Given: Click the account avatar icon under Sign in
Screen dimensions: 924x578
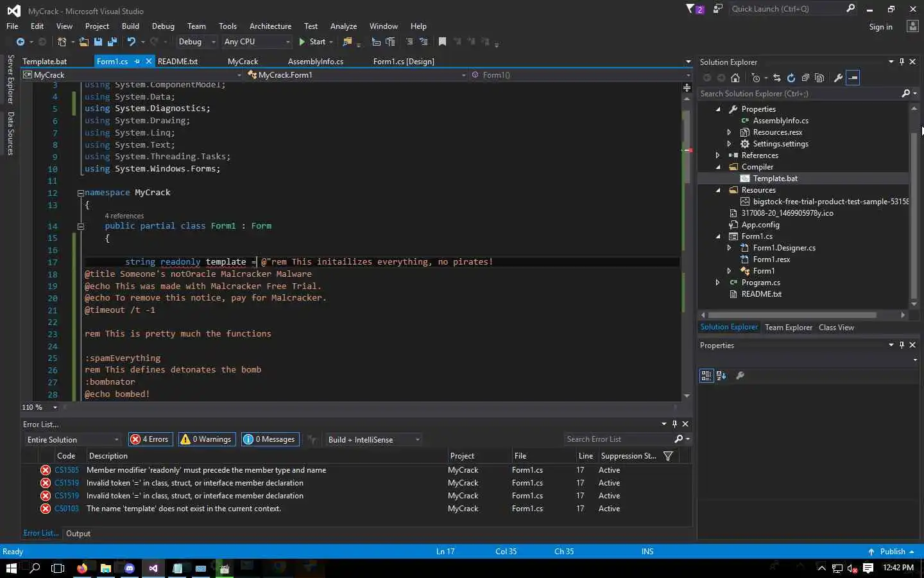Looking at the screenshot, I should (912, 26).
